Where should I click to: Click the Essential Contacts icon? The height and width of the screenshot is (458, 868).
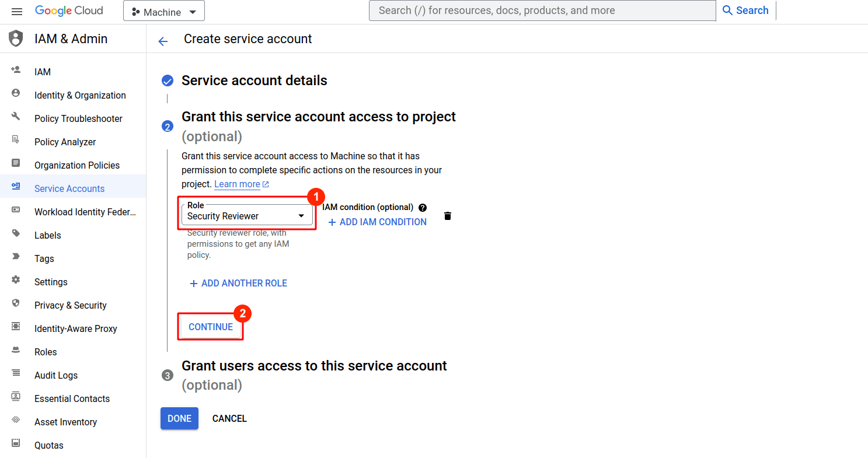(x=16, y=397)
